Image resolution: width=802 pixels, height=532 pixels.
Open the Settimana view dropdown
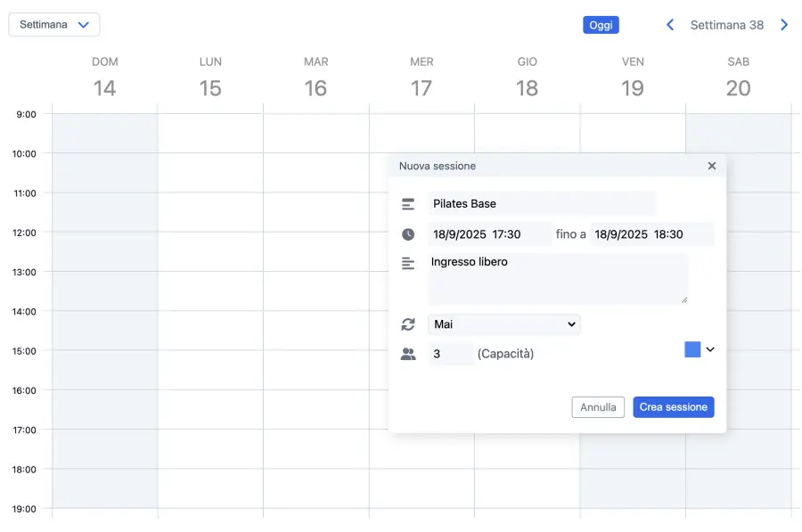tap(54, 25)
